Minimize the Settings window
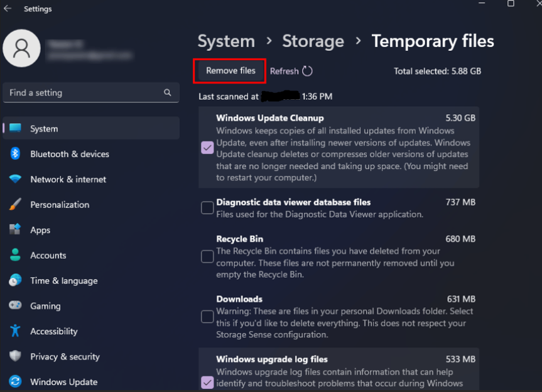The image size is (542, 392). [482, 3]
